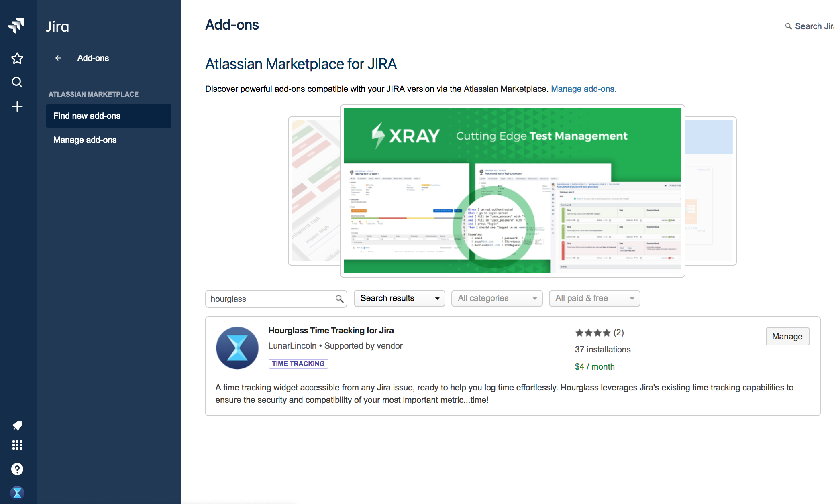The height and width of the screenshot is (504, 834).
Task: Click the Atlassian Marketplace for JIRA heading
Action: 301,64
